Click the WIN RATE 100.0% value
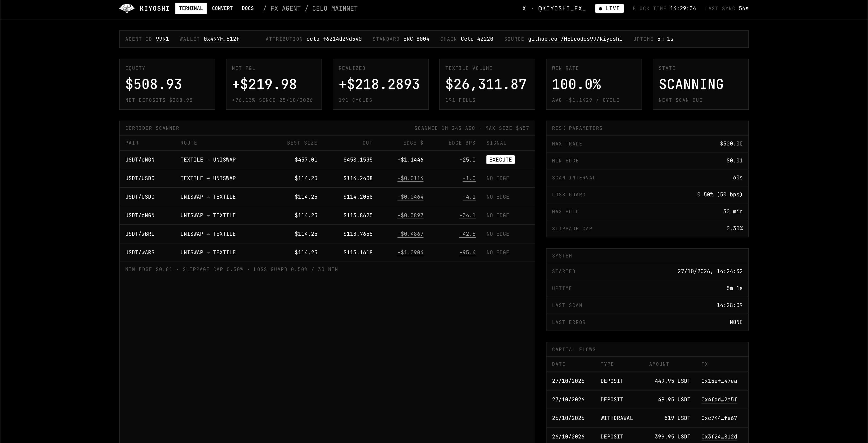 pos(576,84)
